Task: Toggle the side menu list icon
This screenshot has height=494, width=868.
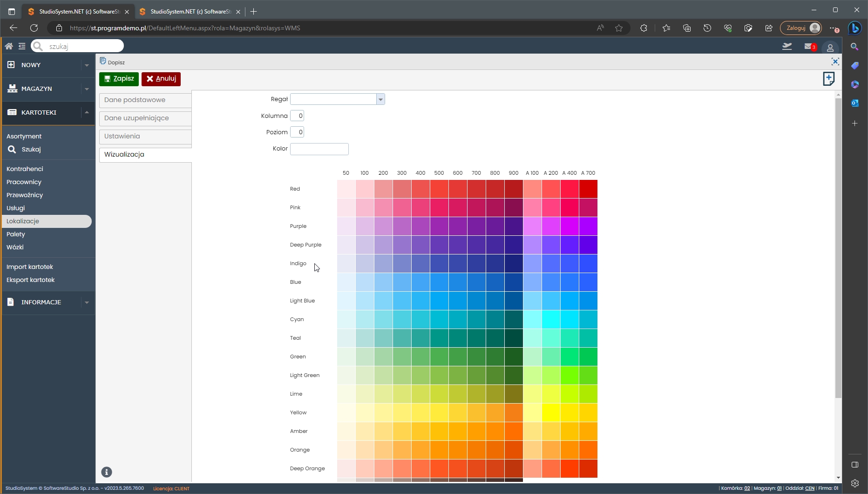Action: [x=22, y=46]
